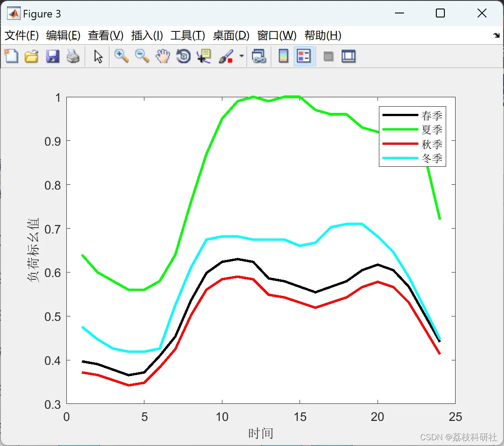
Task: Open the 查看(V) menu
Action: click(x=105, y=35)
